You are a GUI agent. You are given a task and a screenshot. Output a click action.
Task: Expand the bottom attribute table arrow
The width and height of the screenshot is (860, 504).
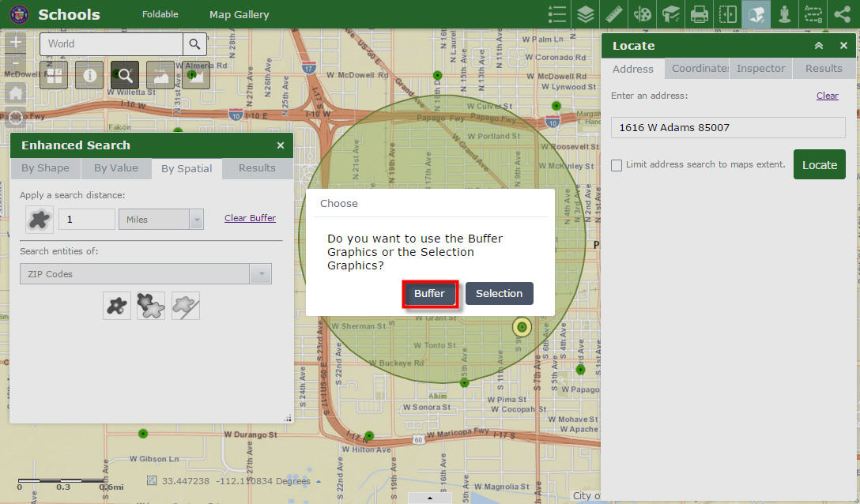(430, 498)
